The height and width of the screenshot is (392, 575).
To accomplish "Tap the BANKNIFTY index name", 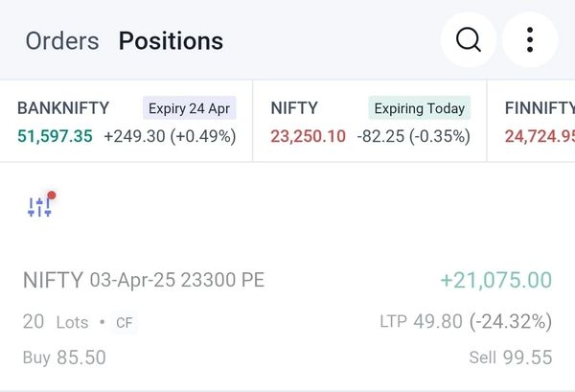I will pos(63,108).
